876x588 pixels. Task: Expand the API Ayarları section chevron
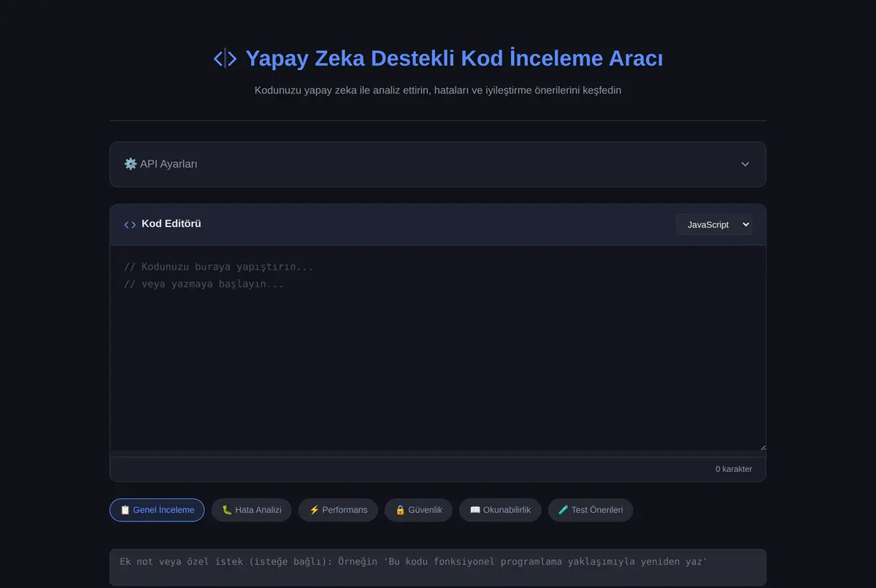tap(745, 164)
